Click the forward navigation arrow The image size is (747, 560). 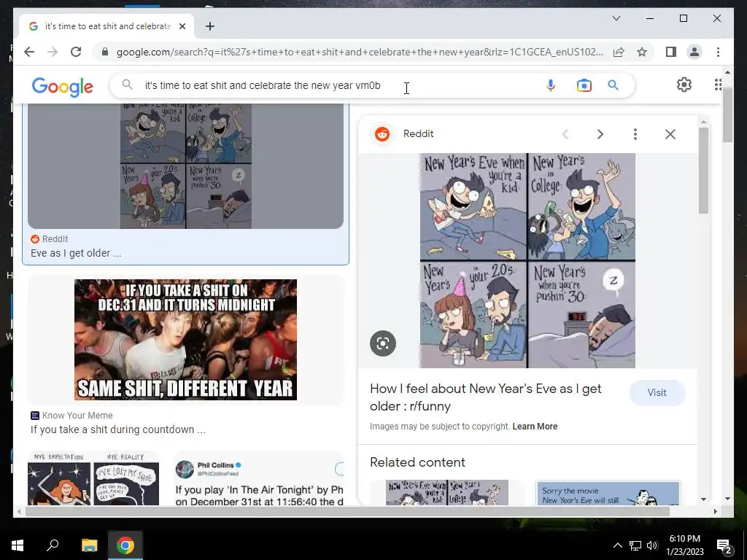click(53, 52)
